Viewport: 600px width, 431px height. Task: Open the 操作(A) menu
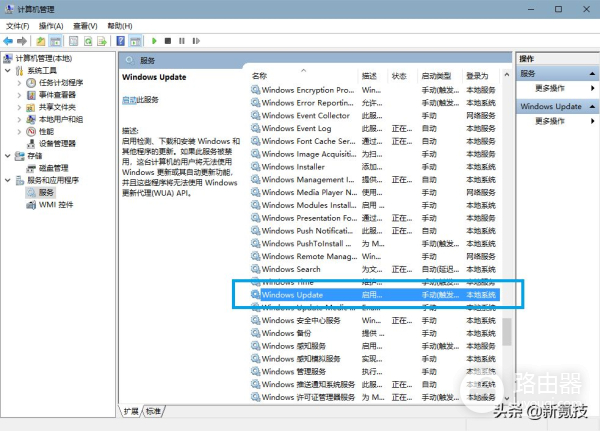pyautogui.click(x=51, y=26)
